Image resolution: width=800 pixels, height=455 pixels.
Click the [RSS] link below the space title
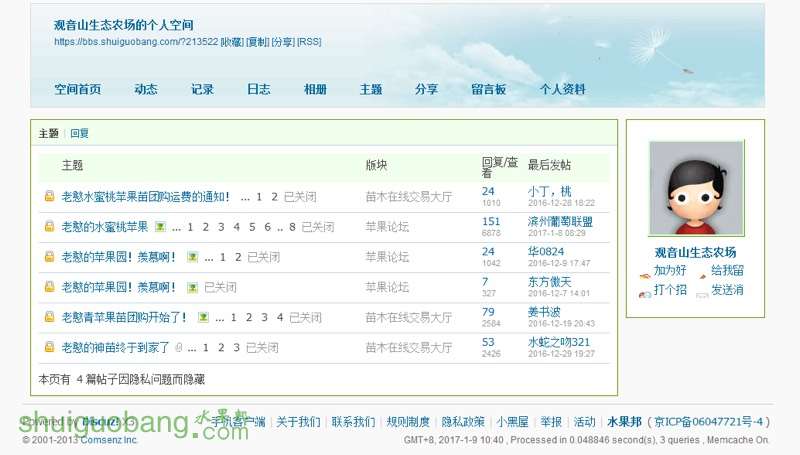coord(309,42)
